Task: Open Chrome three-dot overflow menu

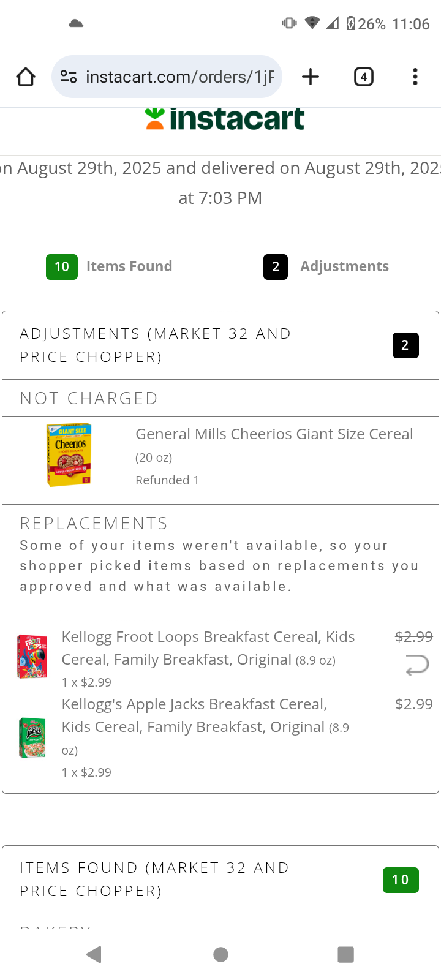Action: (415, 77)
